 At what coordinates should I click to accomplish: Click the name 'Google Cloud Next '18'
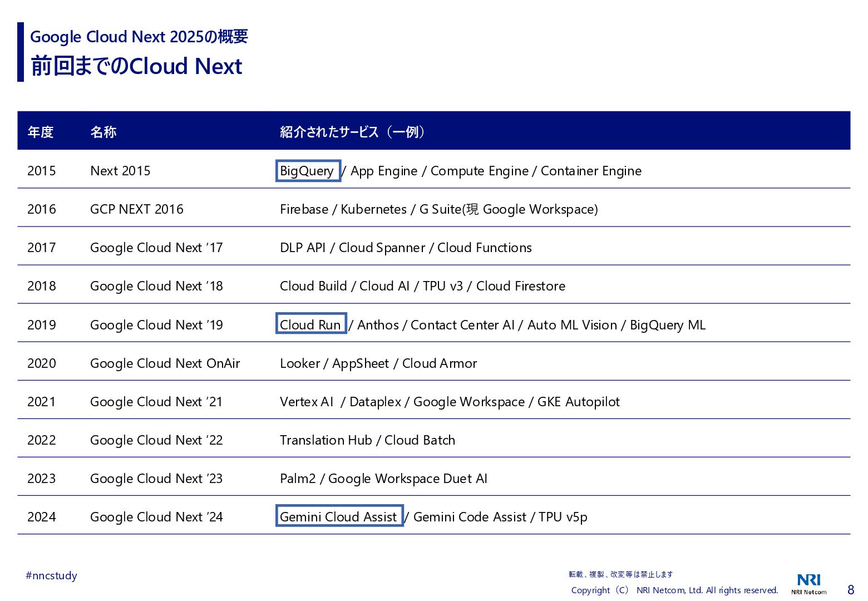[156, 286]
